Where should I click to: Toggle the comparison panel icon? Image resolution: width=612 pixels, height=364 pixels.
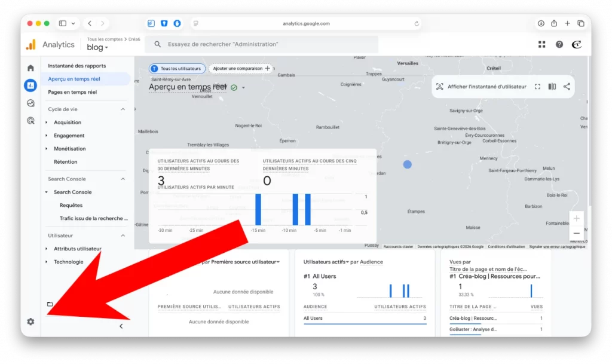coord(552,87)
